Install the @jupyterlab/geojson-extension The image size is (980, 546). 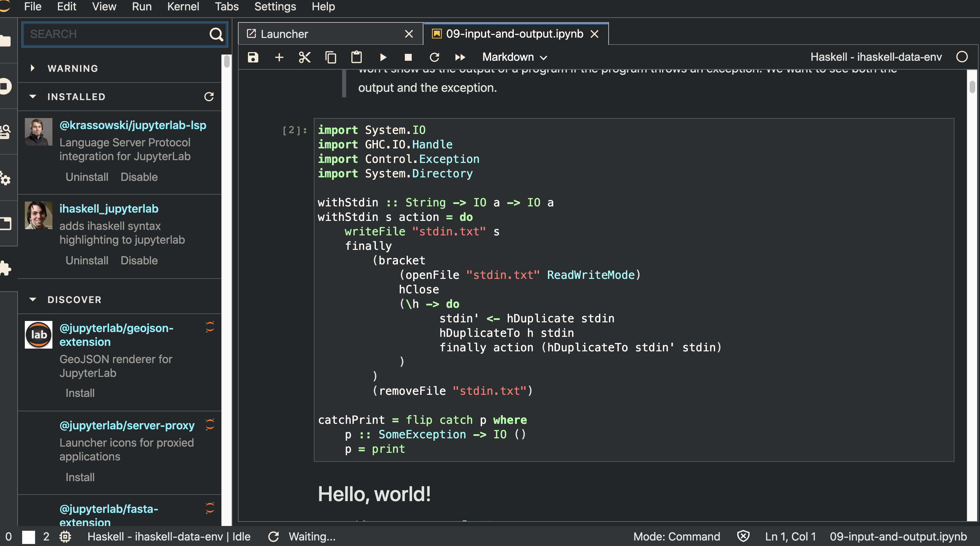80,393
